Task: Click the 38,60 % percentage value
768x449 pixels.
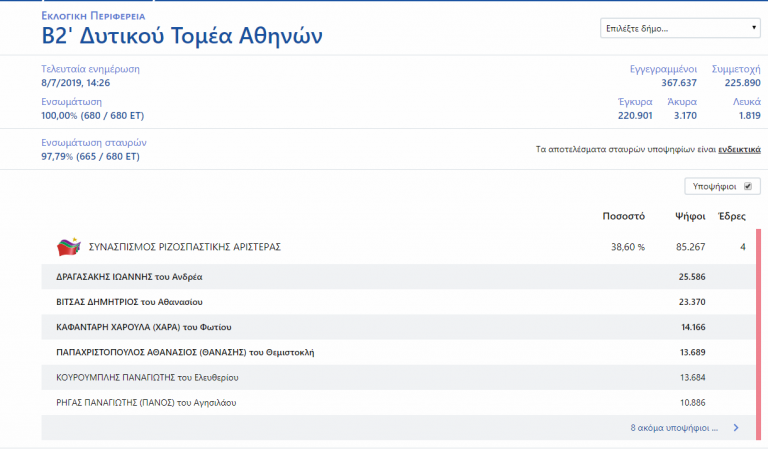Action: click(x=627, y=247)
